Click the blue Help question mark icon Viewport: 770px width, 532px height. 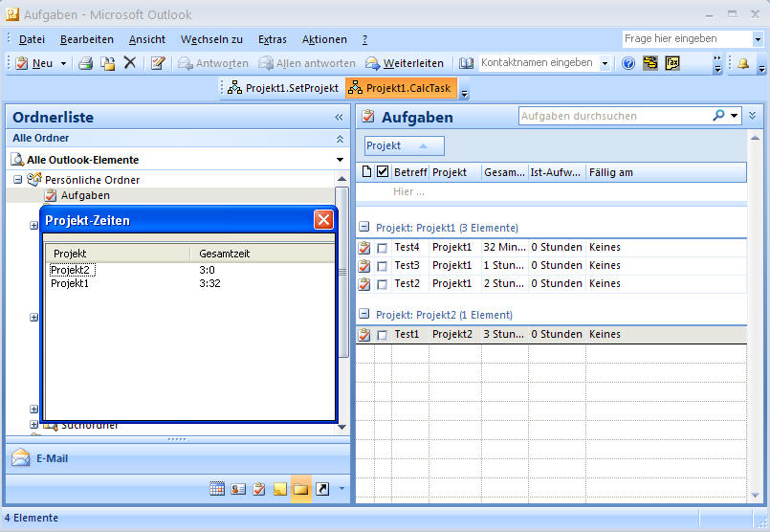pyautogui.click(x=628, y=63)
